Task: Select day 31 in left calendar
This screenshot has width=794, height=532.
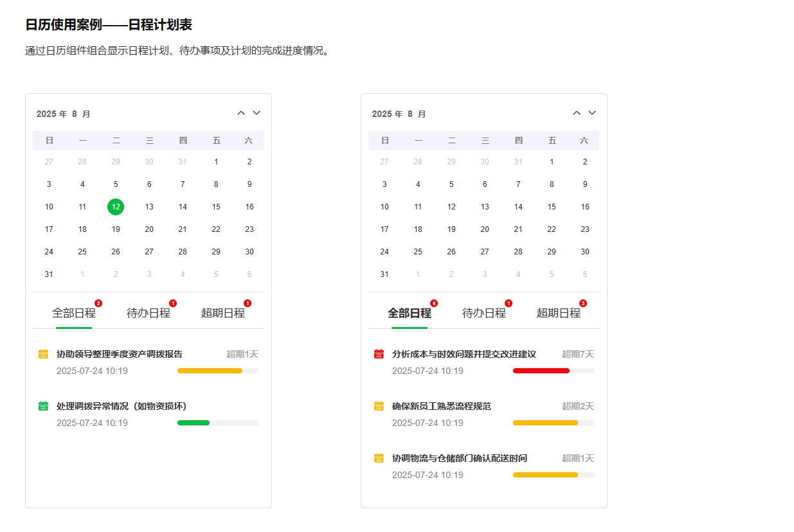Action: pyautogui.click(x=49, y=274)
